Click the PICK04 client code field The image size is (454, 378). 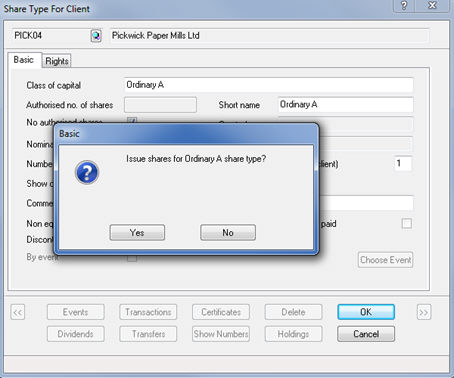[x=51, y=36]
